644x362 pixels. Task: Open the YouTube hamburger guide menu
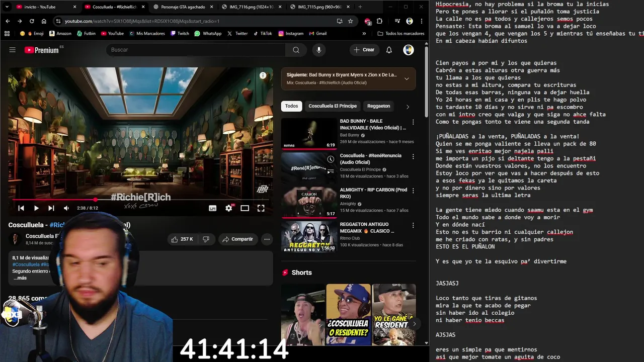click(x=13, y=50)
